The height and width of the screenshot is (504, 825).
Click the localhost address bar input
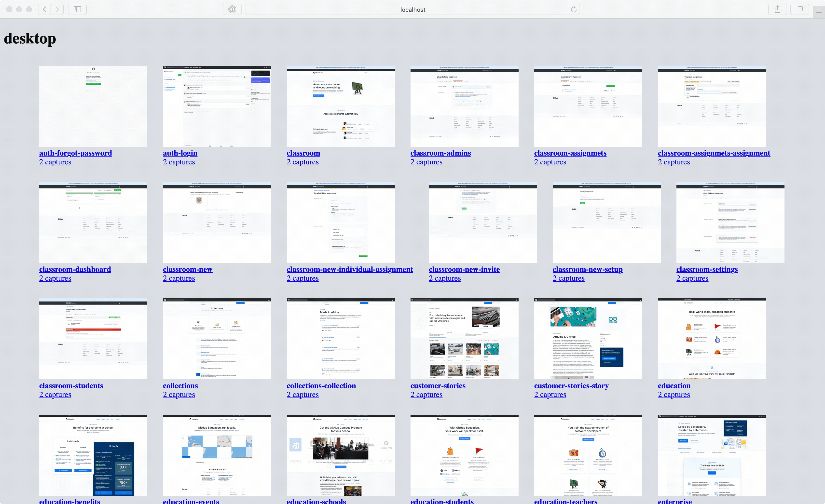coord(412,9)
